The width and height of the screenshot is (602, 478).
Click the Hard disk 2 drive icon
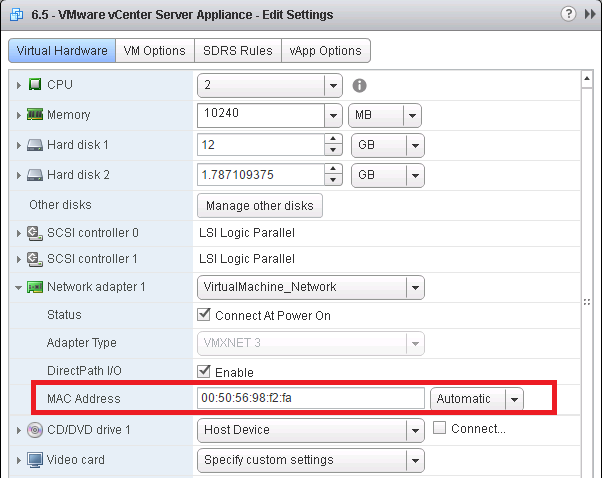tap(35, 175)
